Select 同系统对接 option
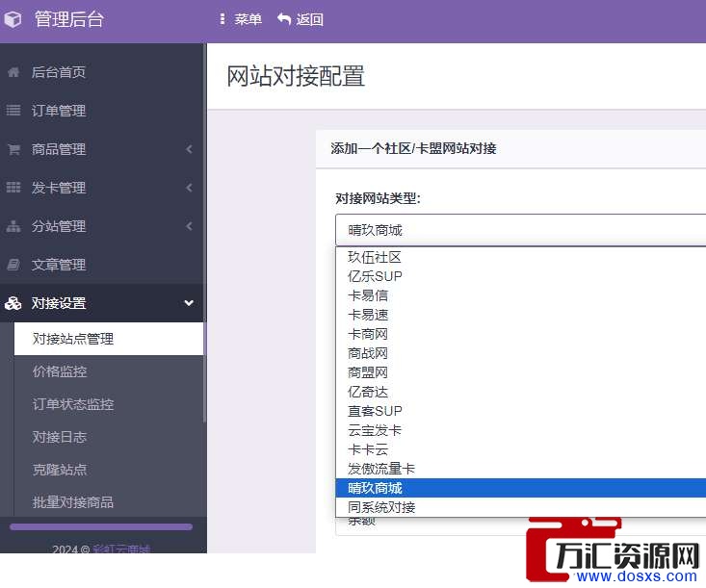 (x=520, y=507)
